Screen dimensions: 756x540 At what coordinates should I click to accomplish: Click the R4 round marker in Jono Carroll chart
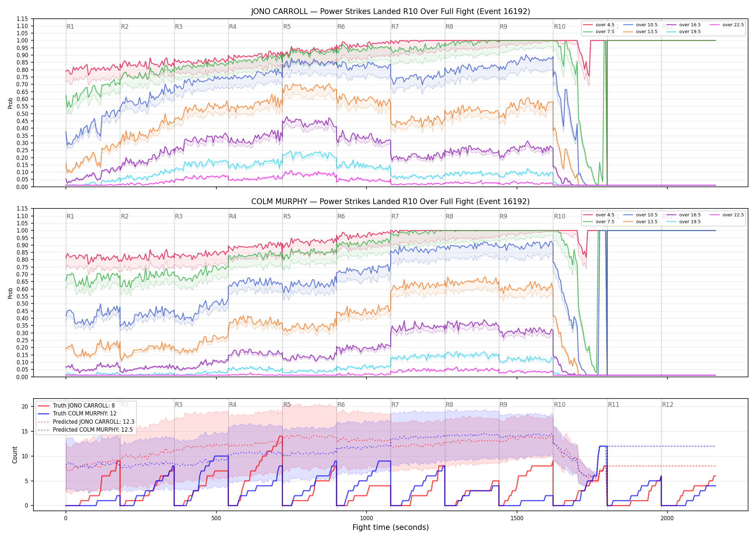[233, 27]
